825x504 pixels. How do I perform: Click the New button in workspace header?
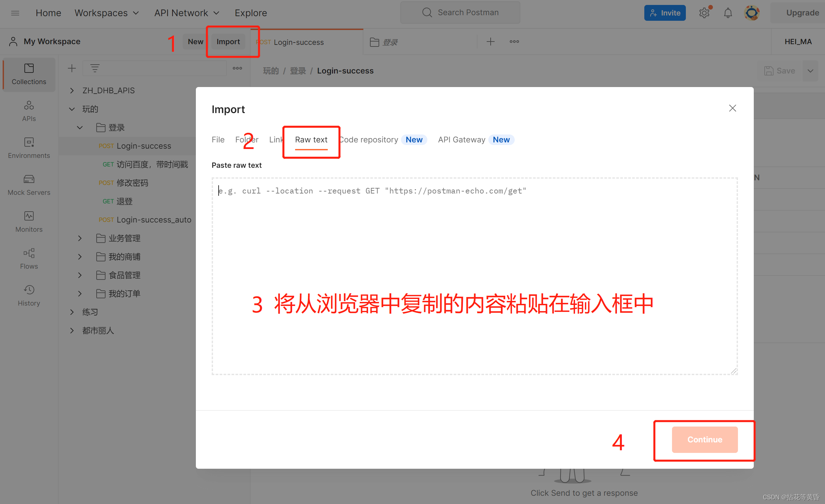click(x=196, y=42)
